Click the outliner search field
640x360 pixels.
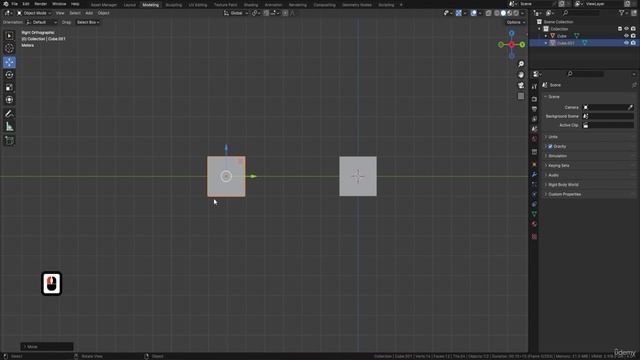(581, 13)
